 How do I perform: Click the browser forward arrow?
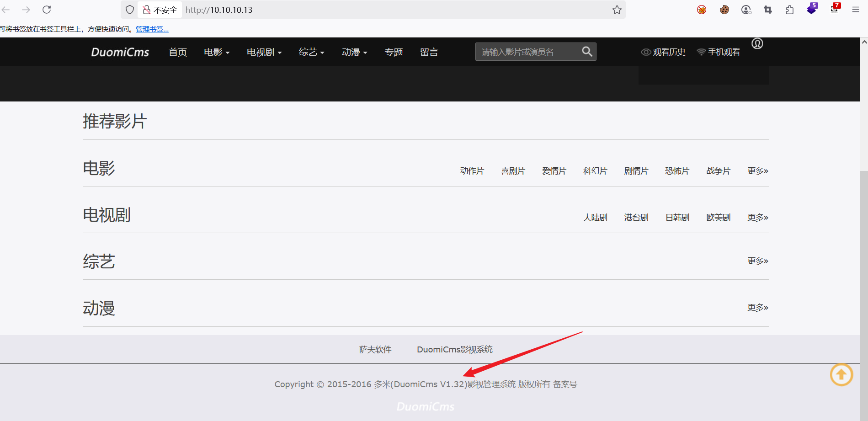click(x=26, y=10)
